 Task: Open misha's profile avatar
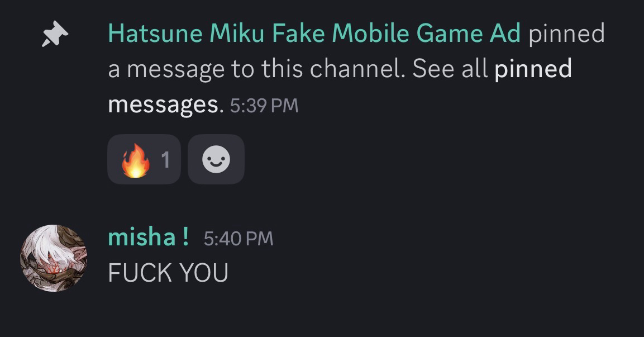point(54,258)
